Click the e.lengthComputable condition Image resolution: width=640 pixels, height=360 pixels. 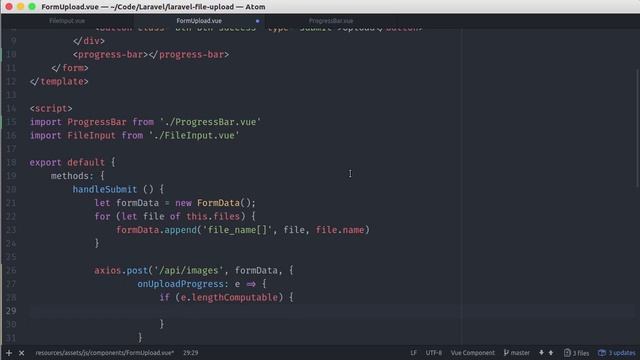tap(229, 297)
